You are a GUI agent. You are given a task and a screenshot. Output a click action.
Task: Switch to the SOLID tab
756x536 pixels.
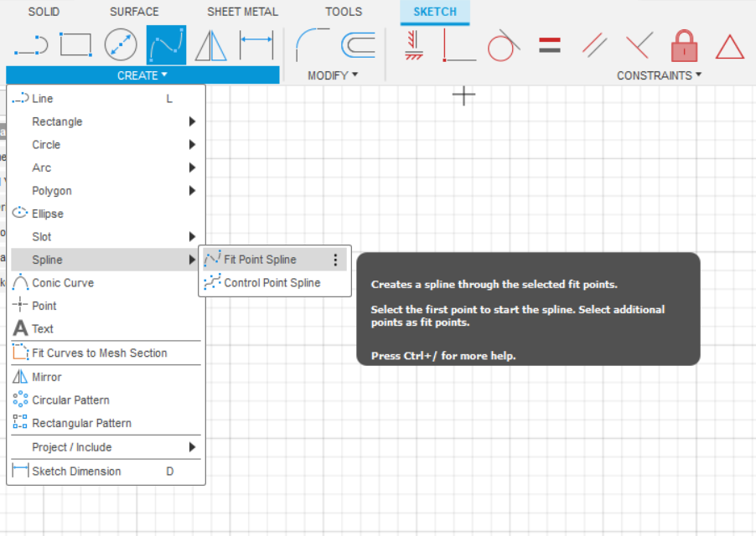[x=44, y=12]
